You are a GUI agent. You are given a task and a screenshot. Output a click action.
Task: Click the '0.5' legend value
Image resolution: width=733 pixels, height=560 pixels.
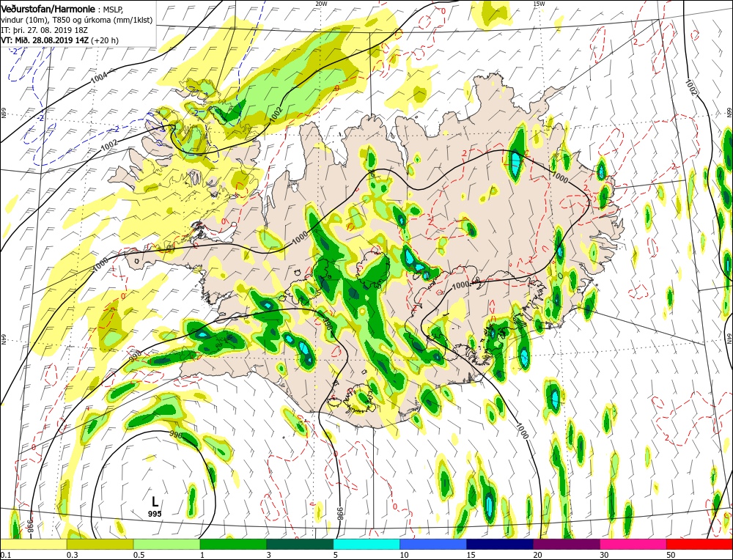click(139, 555)
